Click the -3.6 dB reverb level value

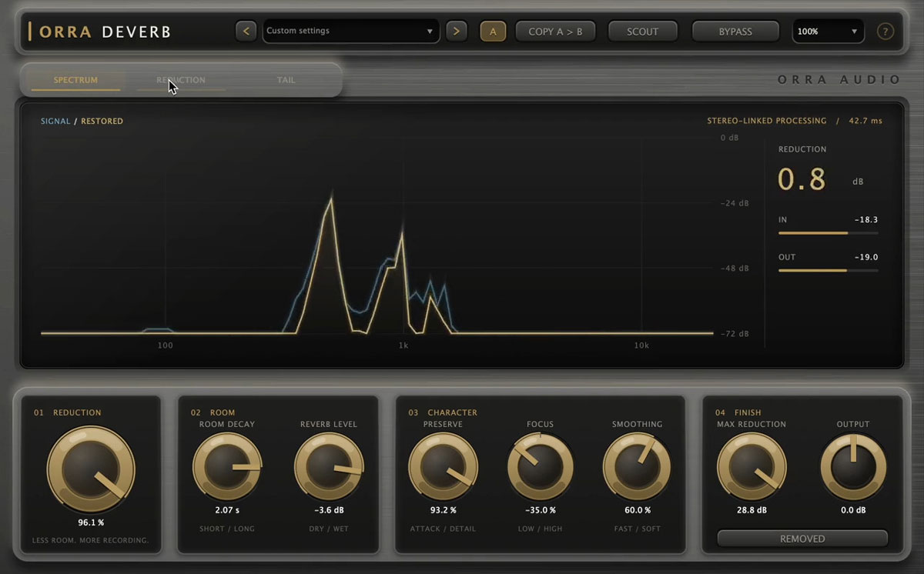point(329,510)
